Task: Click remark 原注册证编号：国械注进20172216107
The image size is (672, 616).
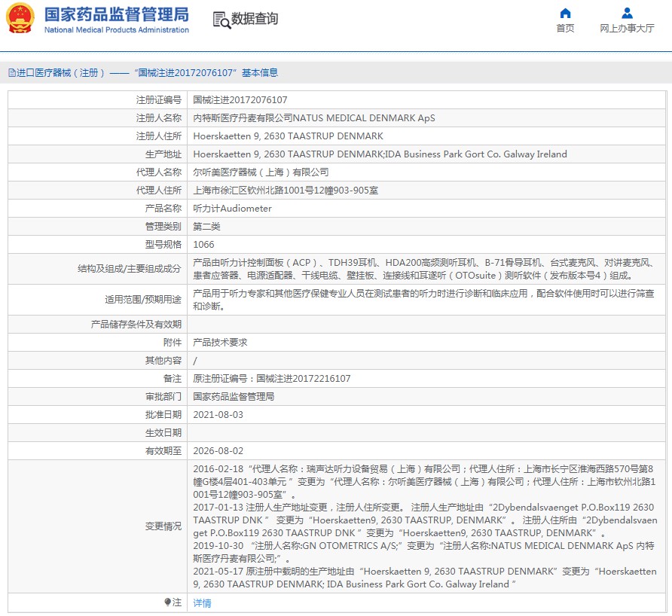Action: [x=272, y=379]
